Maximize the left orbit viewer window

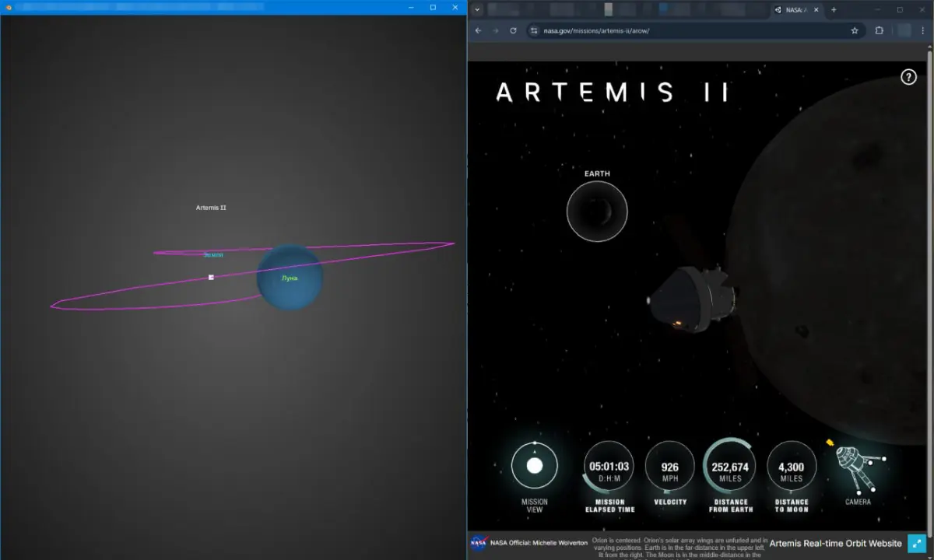click(x=433, y=7)
